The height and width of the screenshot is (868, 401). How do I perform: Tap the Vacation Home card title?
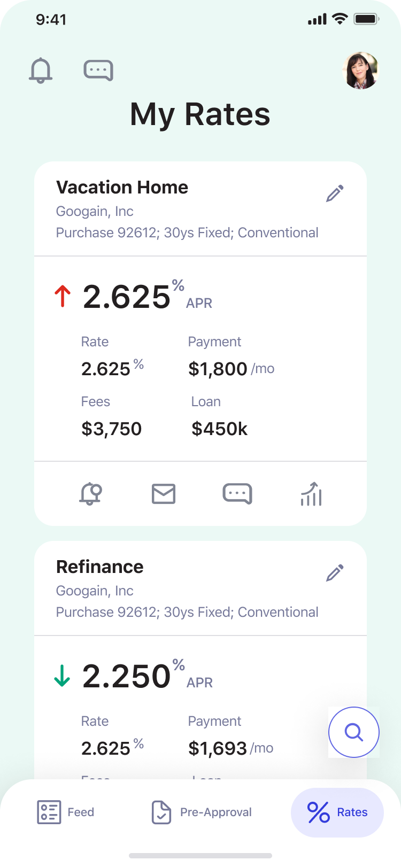click(122, 188)
